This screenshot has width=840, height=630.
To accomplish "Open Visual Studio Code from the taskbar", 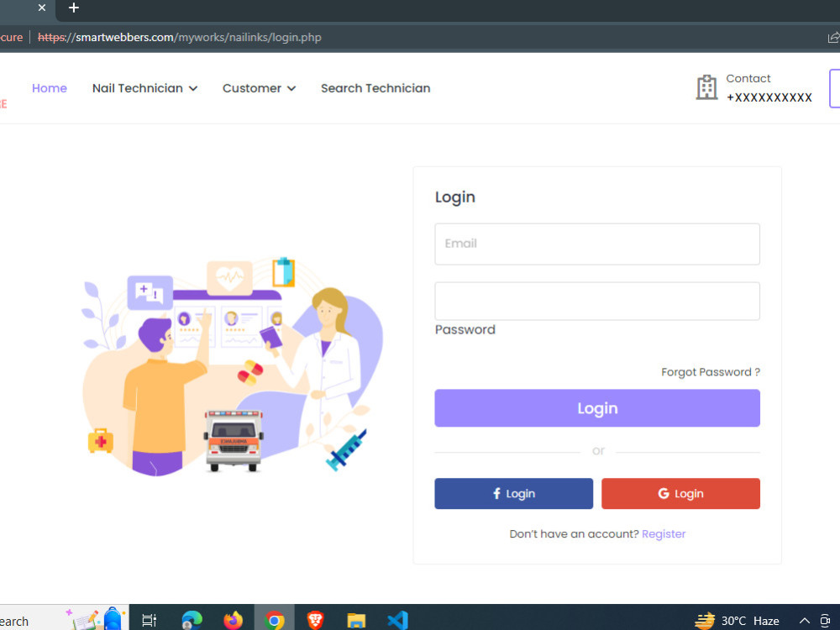I will pos(397,621).
